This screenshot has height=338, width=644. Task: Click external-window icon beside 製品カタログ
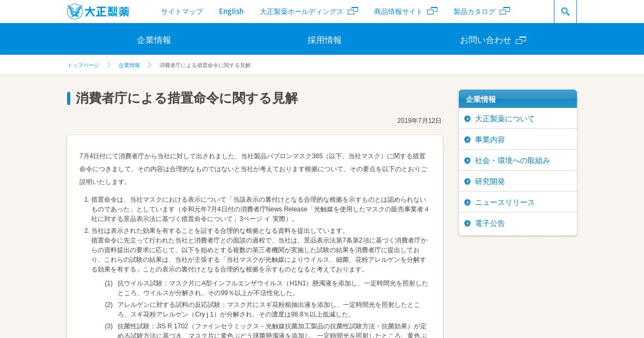(504, 11)
